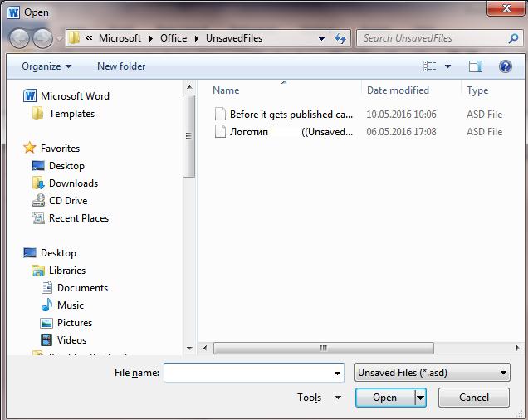
Task: Select the Desktop root node above Libraries
Action: [x=58, y=253]
